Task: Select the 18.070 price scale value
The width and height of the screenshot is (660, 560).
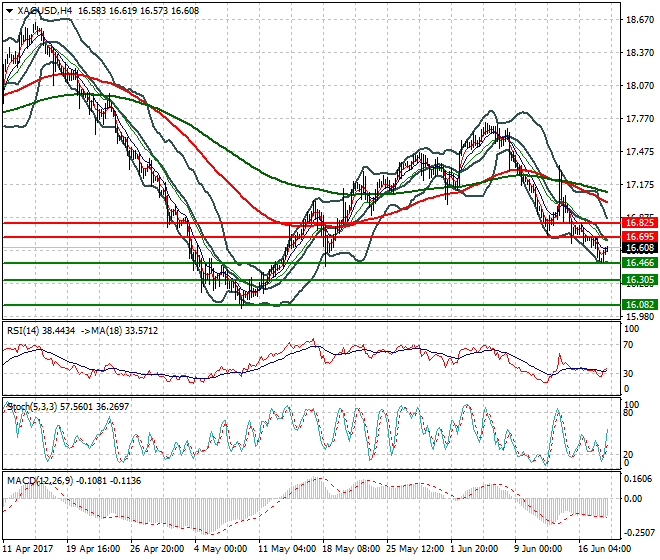Action: point(640,86)
